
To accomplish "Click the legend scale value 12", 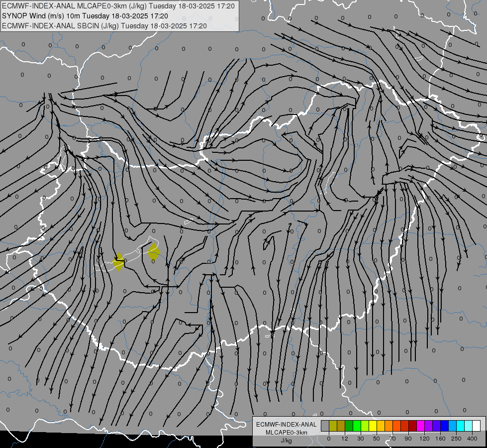I will (345, 439).
